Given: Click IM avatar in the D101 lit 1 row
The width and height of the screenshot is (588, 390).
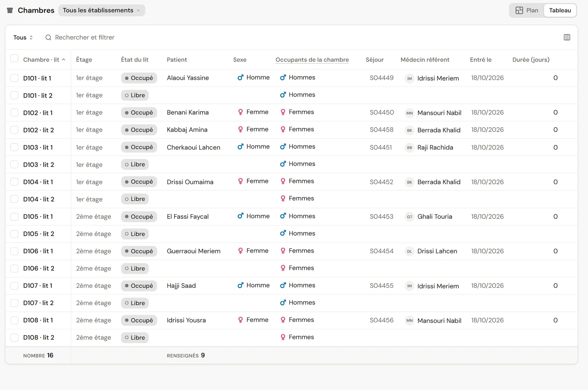Looking at the screenshot, I should pos(410,78).
